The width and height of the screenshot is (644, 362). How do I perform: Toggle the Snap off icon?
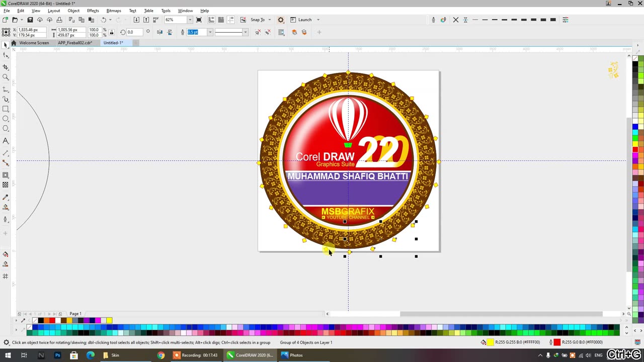point(244,20)
